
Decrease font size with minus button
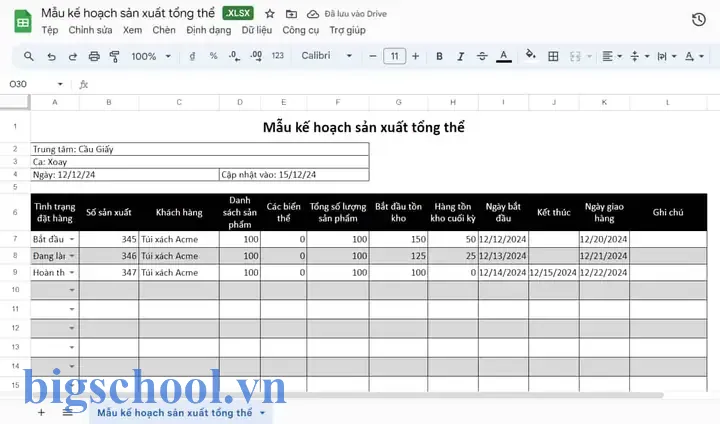coord(373,56)
